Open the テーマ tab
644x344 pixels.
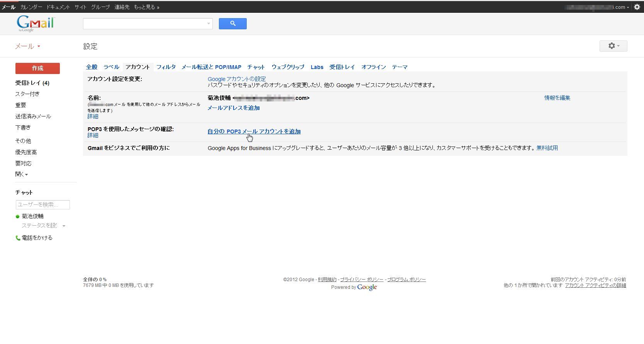400,67
